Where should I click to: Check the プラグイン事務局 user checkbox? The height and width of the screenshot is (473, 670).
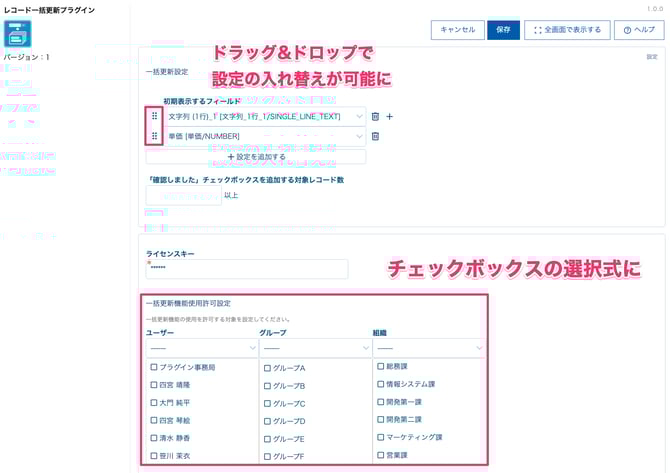tap(154, 367)
